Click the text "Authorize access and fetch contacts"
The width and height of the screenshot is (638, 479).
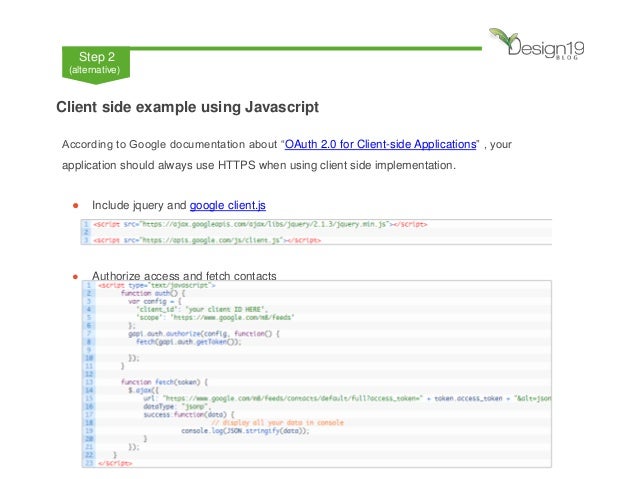[184, 276]
